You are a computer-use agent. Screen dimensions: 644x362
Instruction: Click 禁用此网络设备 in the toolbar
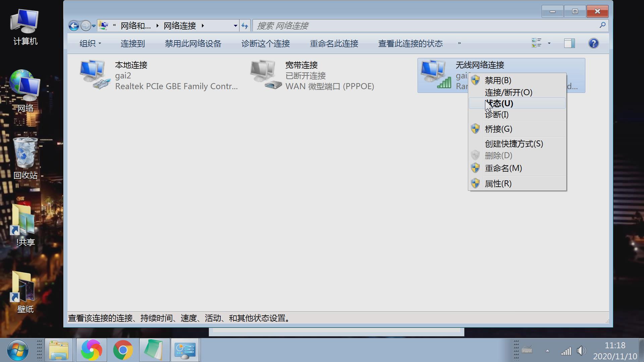(x=193, y=44)
